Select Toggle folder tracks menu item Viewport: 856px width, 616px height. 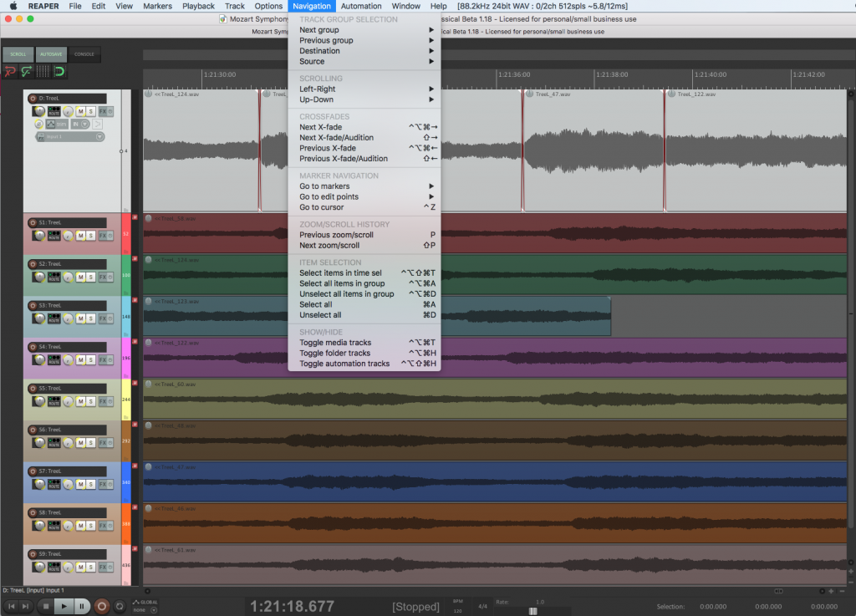[364, 353]
